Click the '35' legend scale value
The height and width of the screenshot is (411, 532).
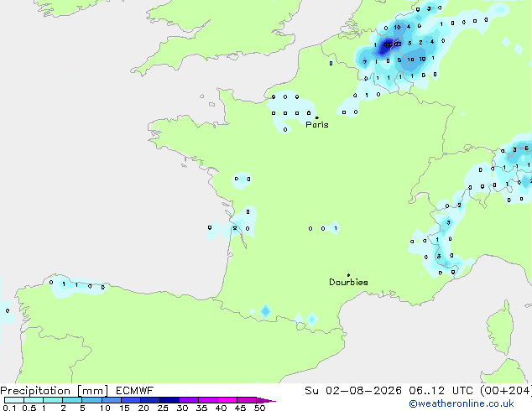point(201,408)
